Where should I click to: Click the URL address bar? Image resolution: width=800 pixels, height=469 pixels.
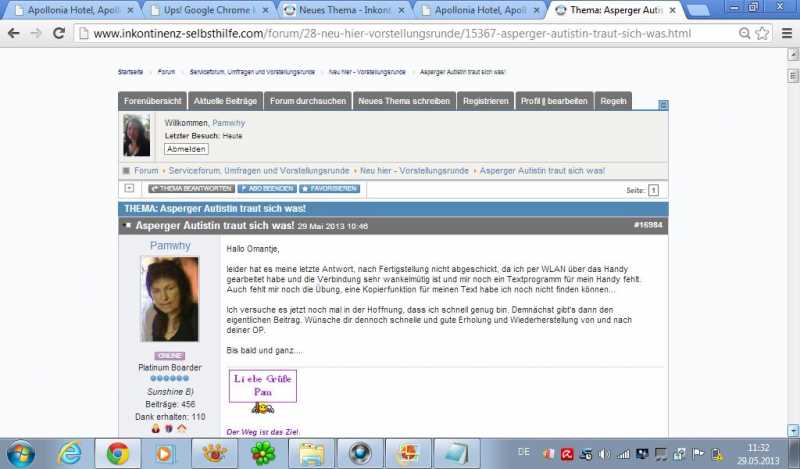tap(400, 33)
